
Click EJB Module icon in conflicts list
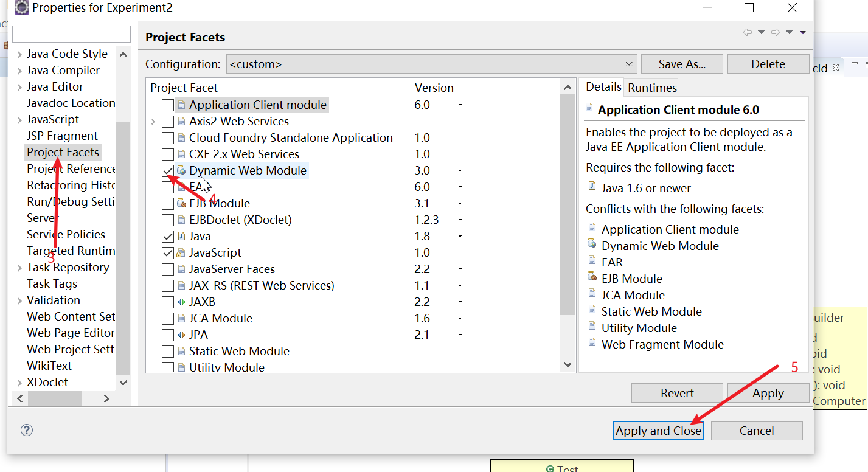(592, 277)
